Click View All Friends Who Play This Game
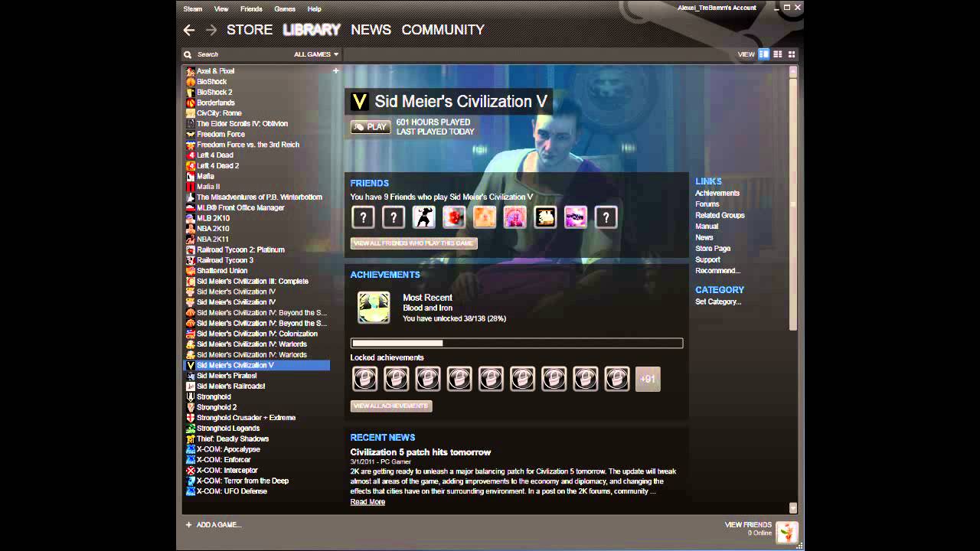The width and height of the screenshot is (980, 551). point(414,243)
